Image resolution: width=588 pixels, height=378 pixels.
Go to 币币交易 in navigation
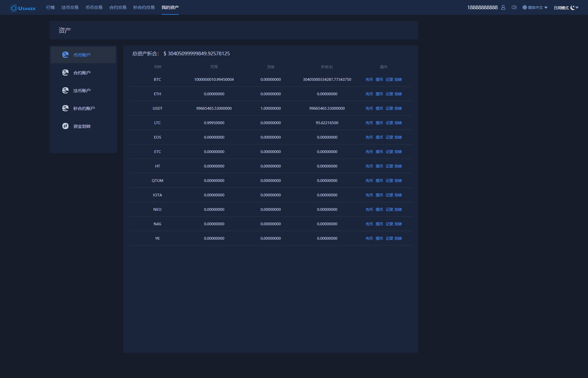(x=94, y=7)
